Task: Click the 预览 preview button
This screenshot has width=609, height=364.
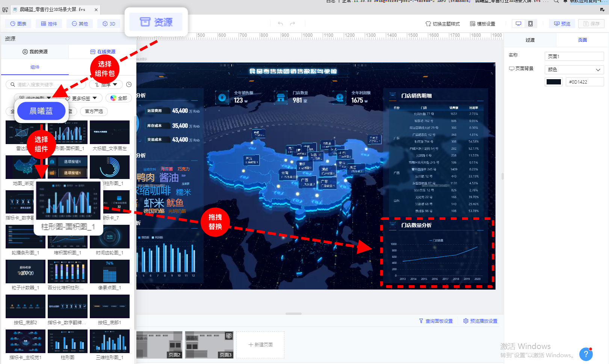Action: pyautogui.click(x=562, y=24)
